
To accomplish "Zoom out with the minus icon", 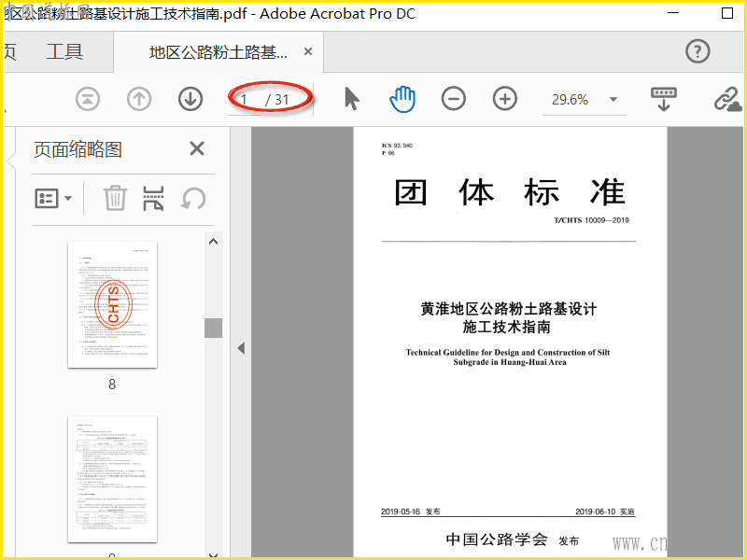I will tap(454, 99).
